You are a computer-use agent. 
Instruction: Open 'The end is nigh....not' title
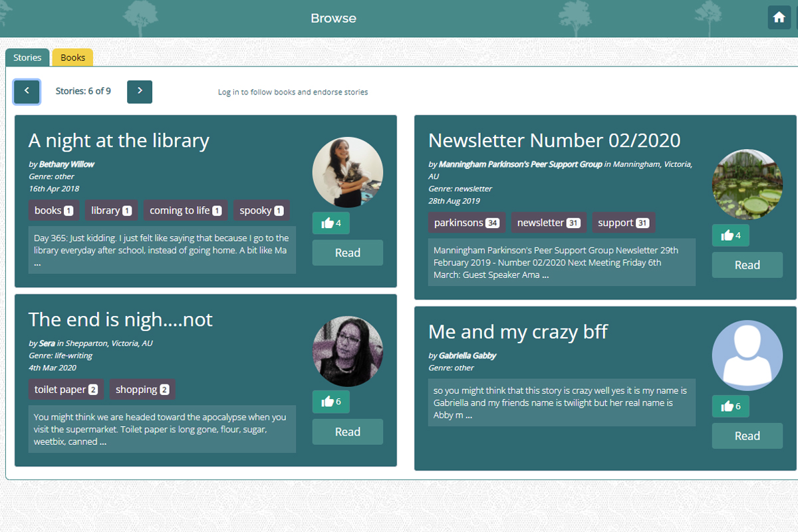(x=120, y=320)
